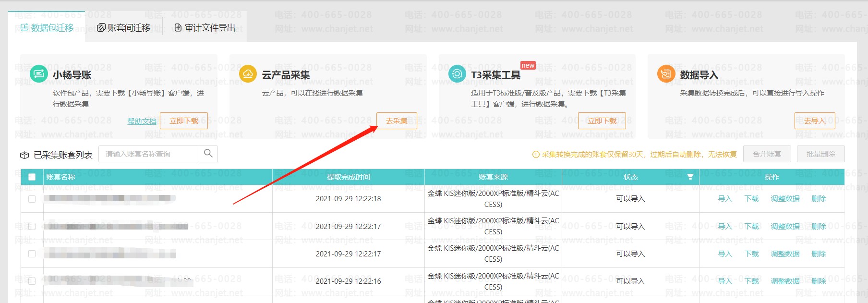Open the 状态 column filter icon
The image size is (868, 303).
point(690,177)
